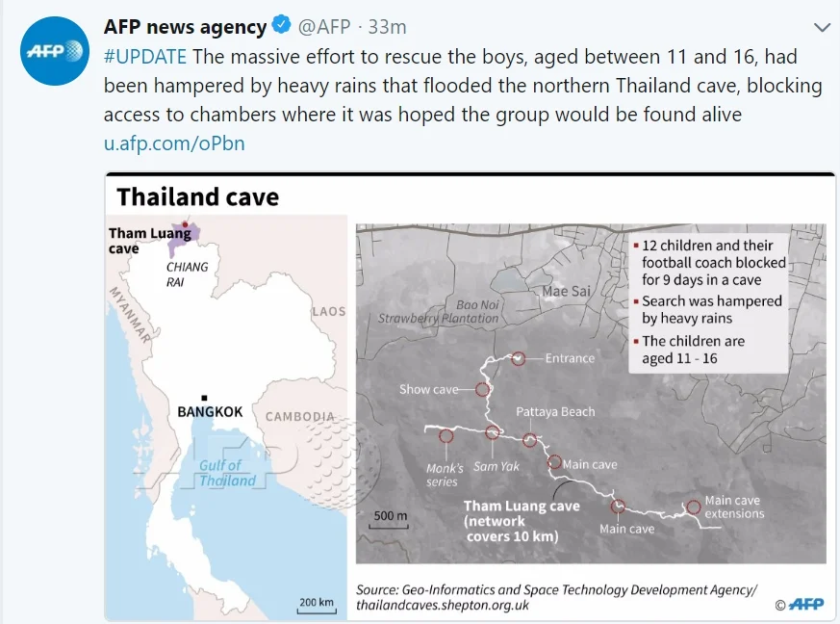Image resolution: width=840 pixels, height=624 pixels.
Task: Click the blue verified badge
Action: pos(281,25)
